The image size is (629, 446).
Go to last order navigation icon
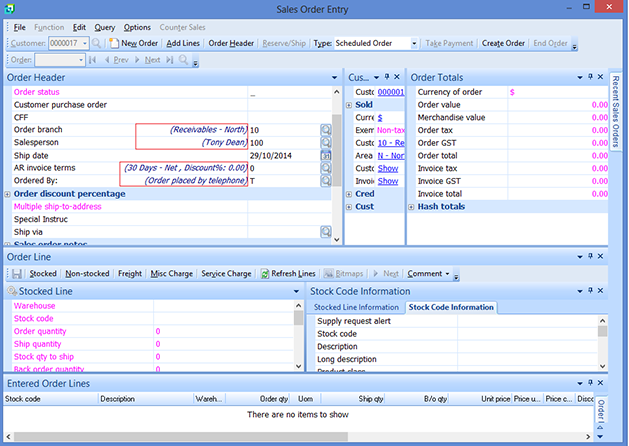[x=170, y=60]
